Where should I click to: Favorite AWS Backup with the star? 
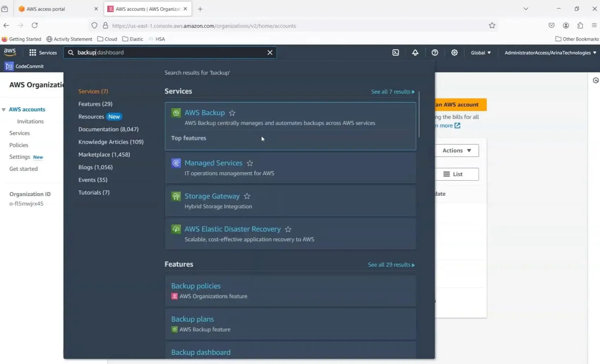pyautogui.click(x=232, y=113)
